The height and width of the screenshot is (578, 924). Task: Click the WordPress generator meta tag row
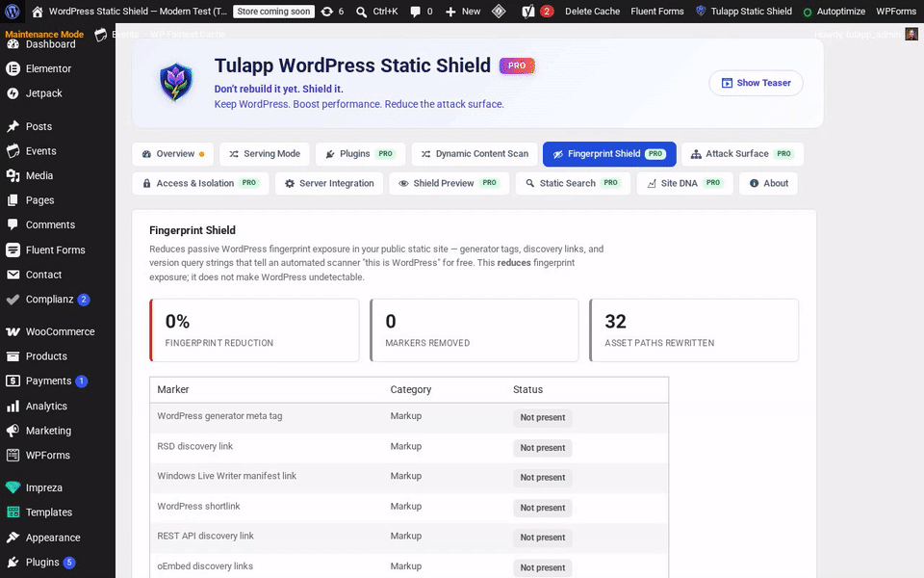coord(409,417)
